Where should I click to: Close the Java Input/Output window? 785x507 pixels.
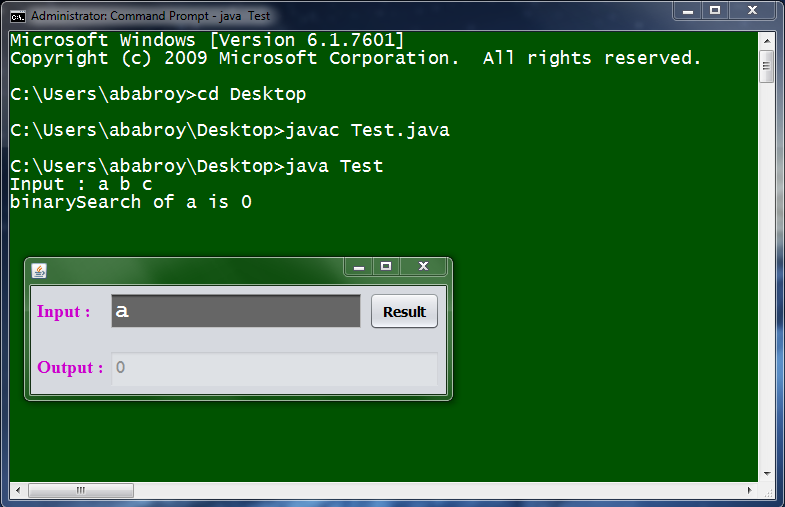coord(423,267)
